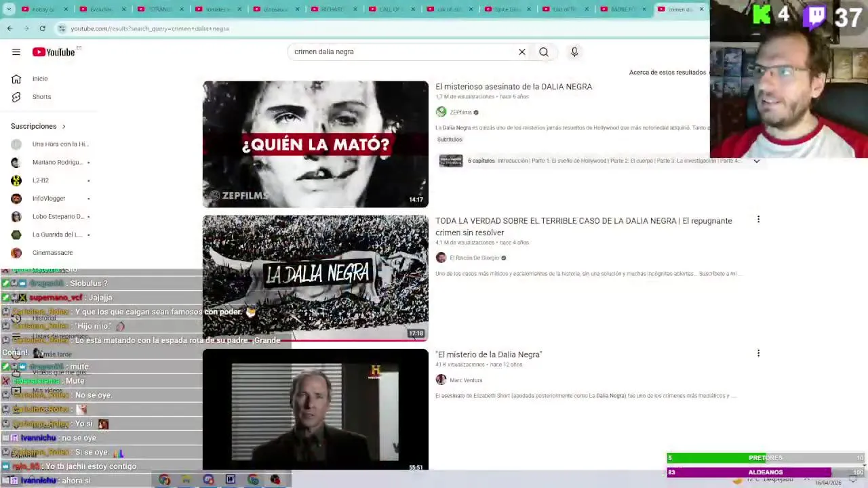Close the active crimen dalia tab
The width and height of the screenshot is (868, 488).
point(701,9)
